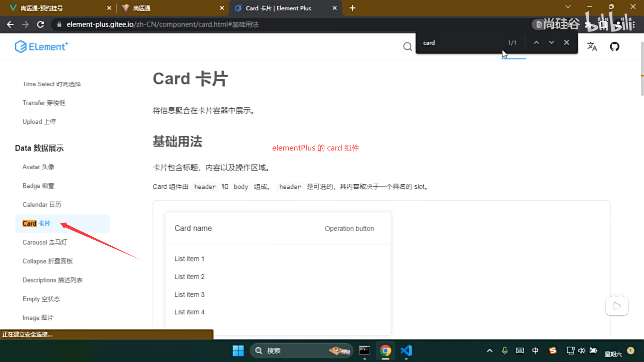
Task: Click the screen cast icon in tray
Action: (570, 351)
